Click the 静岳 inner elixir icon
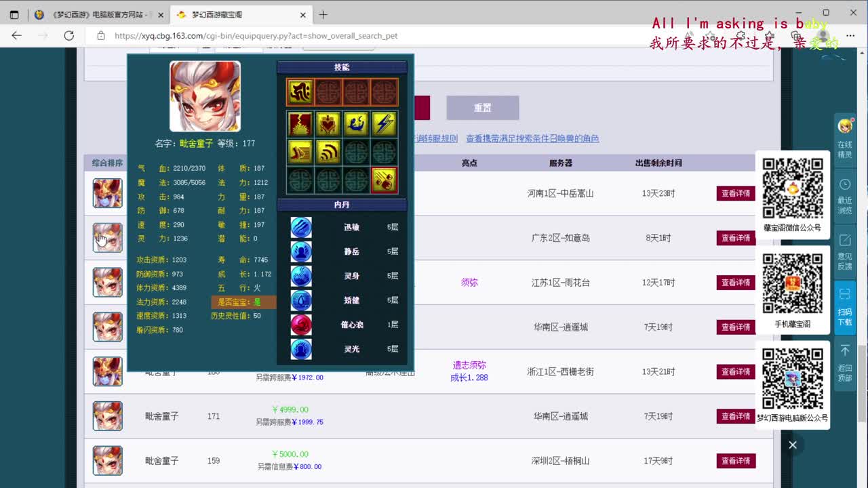 301,251
